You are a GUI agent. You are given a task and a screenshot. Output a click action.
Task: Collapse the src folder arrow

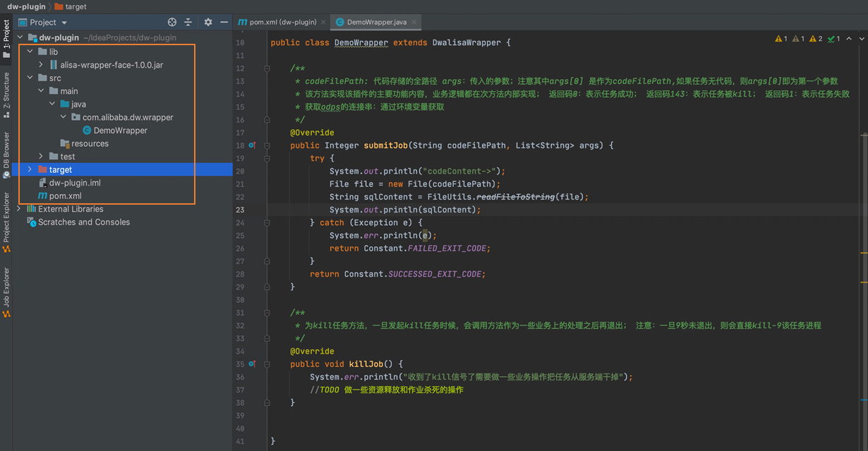tap(30, 78)
